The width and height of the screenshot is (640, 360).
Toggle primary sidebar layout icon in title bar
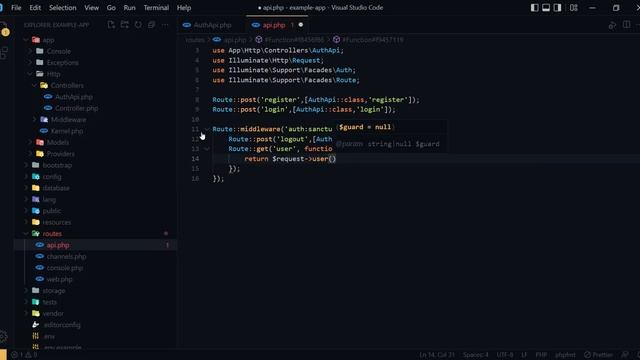(x=534, y=8)
